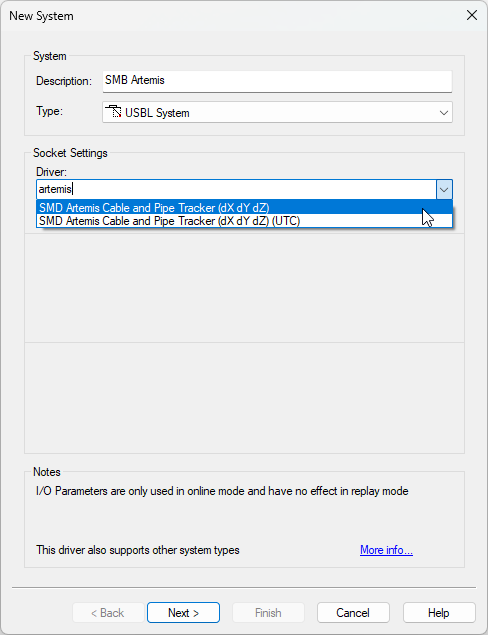Click the Driver search field with artemis text
The height and width of the screenshot is (635, 488).
pos(236,189)
